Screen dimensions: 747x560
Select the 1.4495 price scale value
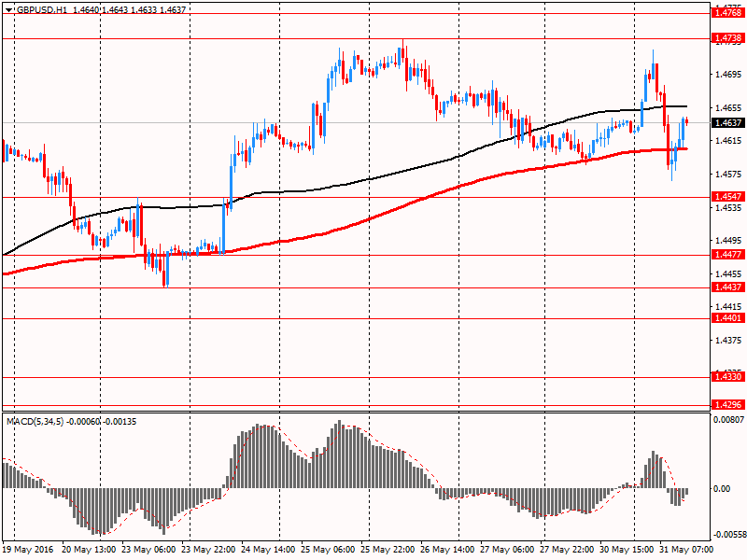729,241
